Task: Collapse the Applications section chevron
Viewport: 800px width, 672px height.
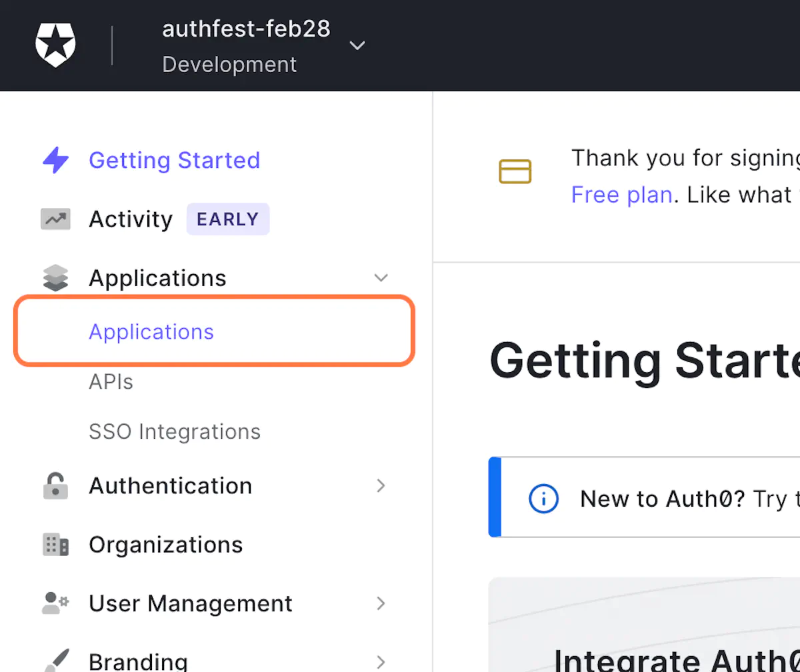Action: (x=381, y=278)
